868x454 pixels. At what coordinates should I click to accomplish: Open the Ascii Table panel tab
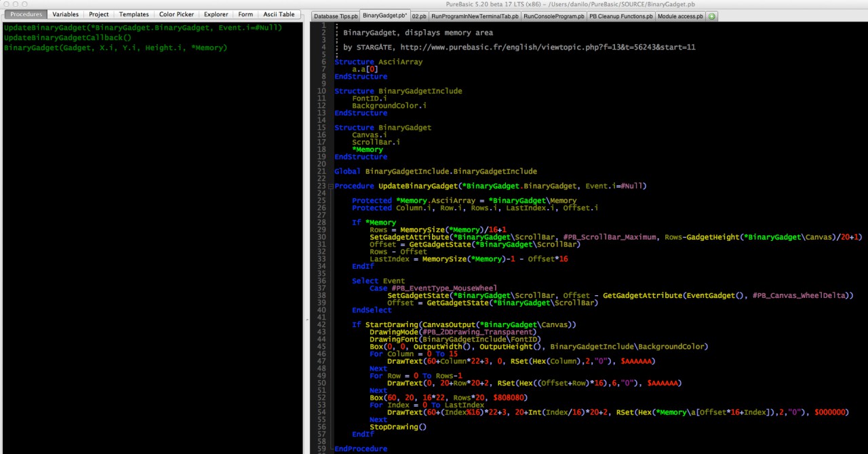[279, 14]
